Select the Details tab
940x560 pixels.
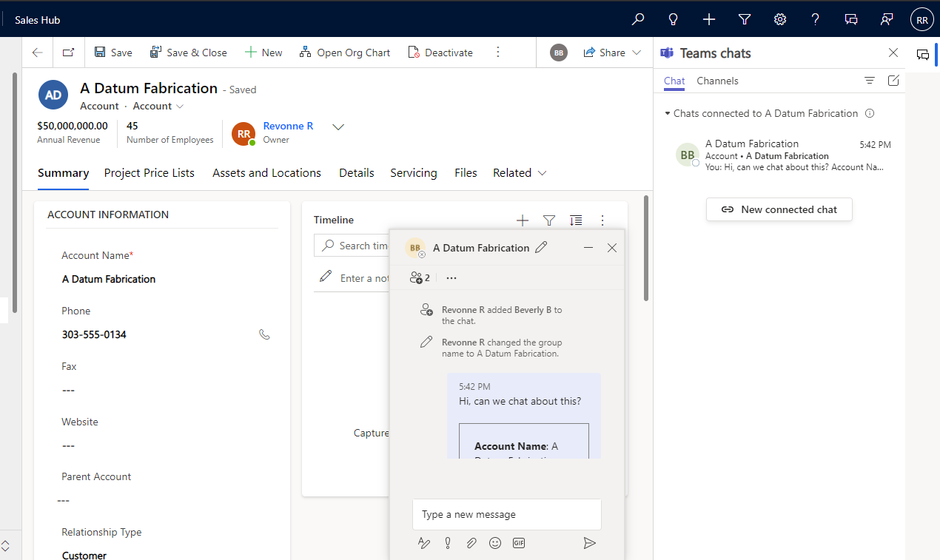[x=357, y=173]
